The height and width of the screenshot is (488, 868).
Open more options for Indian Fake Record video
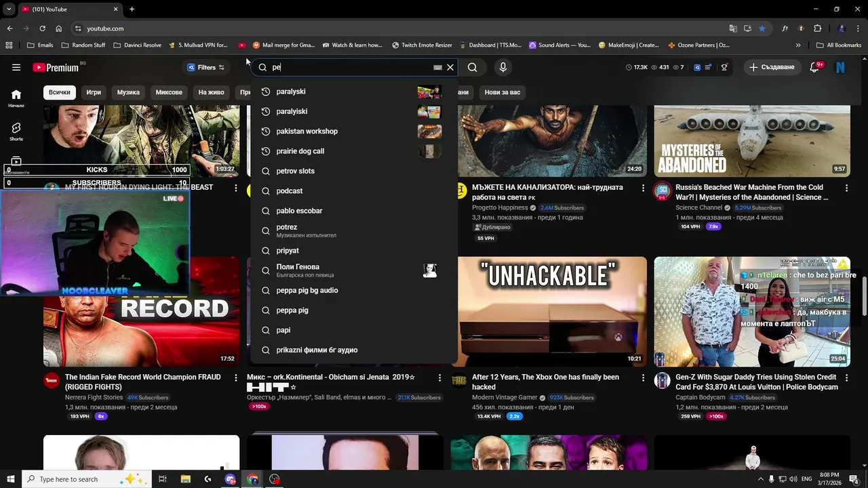point(236,378)
